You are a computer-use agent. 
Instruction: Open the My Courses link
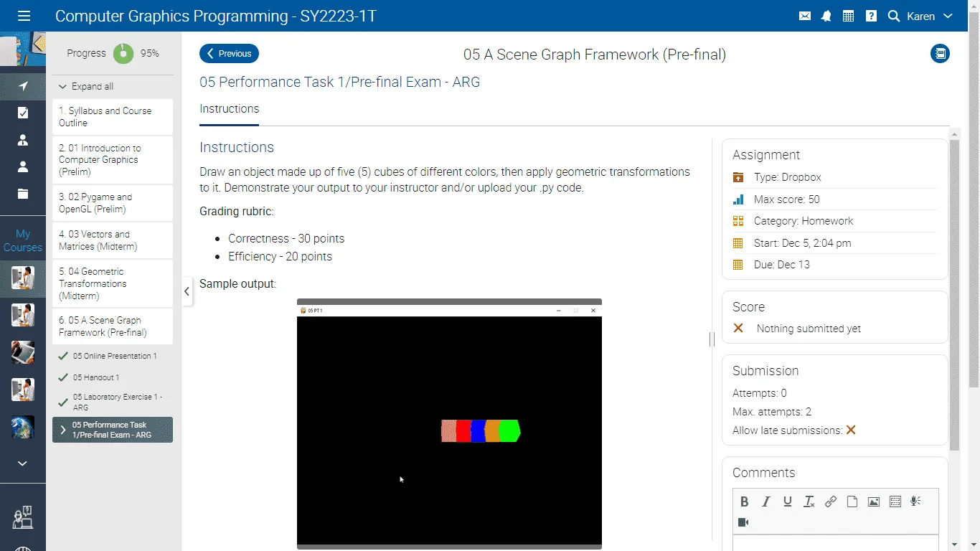coord(23,240)
